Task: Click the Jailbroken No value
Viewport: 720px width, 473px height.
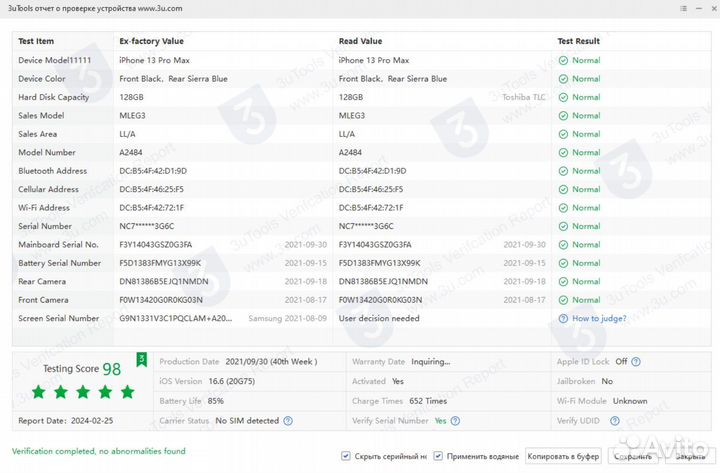Action: pyautogui.click(x=607, y=381)
